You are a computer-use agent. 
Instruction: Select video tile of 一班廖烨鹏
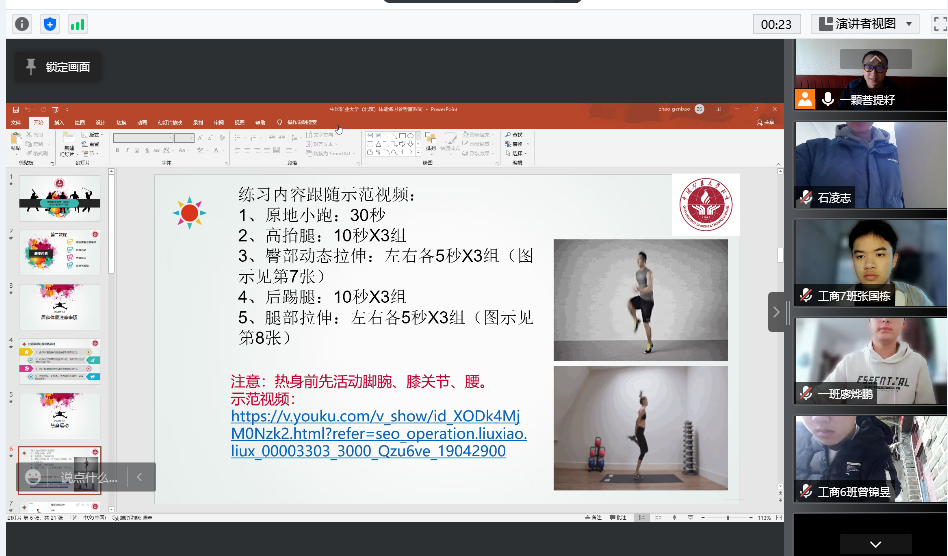[x=870, y=360]
